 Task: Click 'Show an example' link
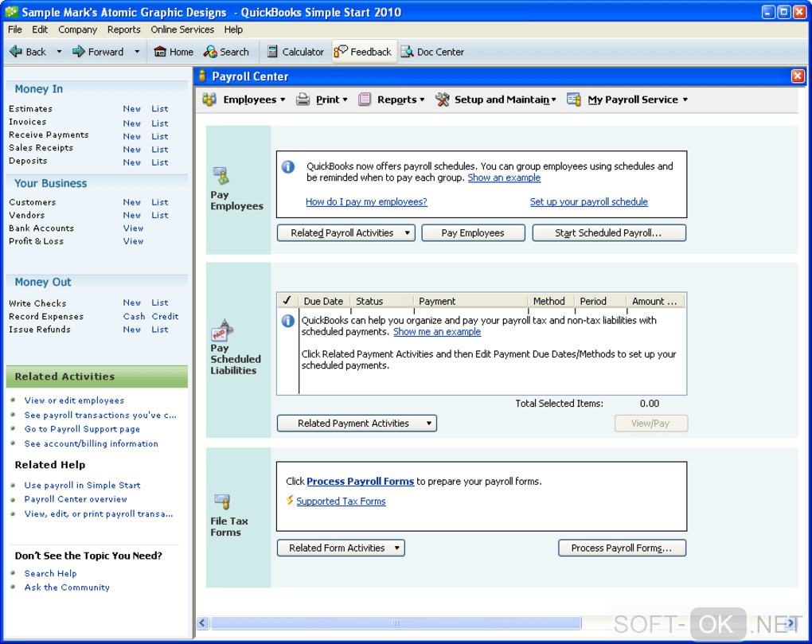coord(504,178)
